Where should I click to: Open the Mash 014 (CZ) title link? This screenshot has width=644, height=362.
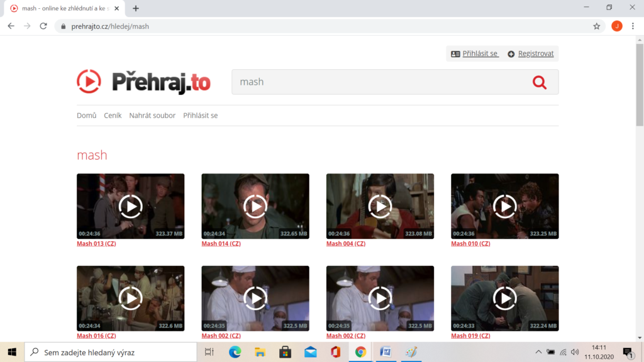click(221, 243)
